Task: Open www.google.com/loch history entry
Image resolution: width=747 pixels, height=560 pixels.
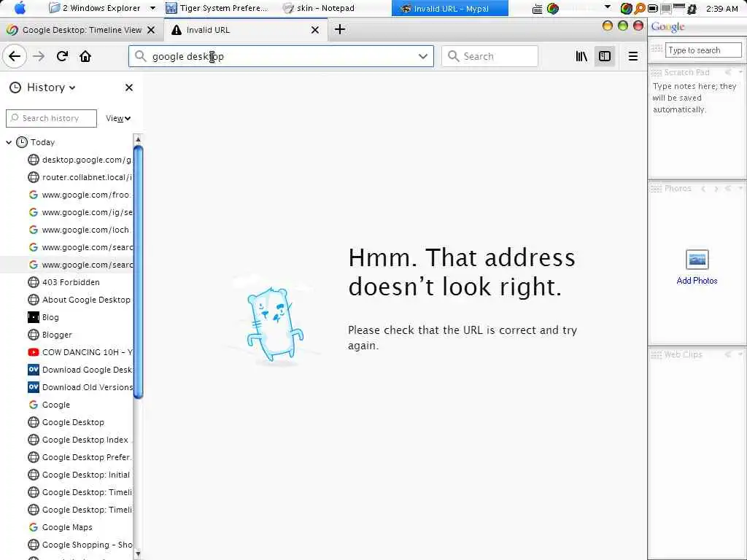Action: pyautogui.click(x=80, y=230)
